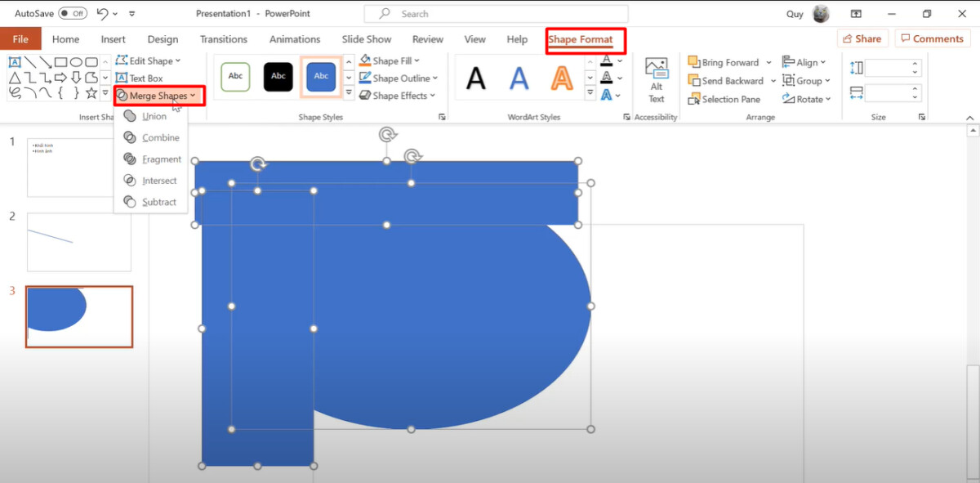This screenshot has height=483, width=980.
Task: Open the Group dropdown
Action: [x=806, y=81]
